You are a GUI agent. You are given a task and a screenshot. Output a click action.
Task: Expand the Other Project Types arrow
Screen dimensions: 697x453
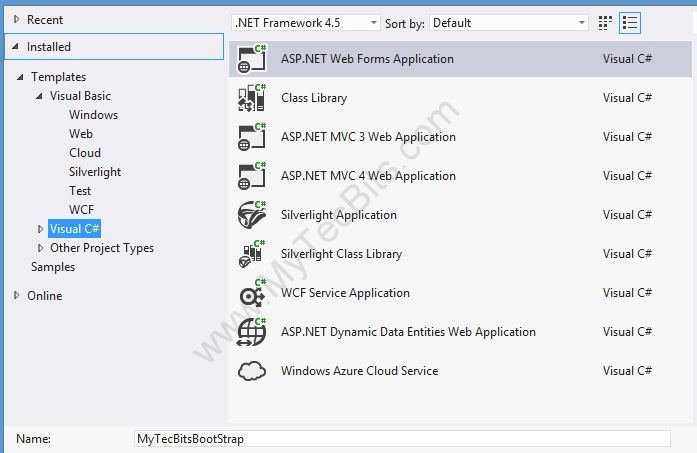pyautogui.click(x=40, y=248)
